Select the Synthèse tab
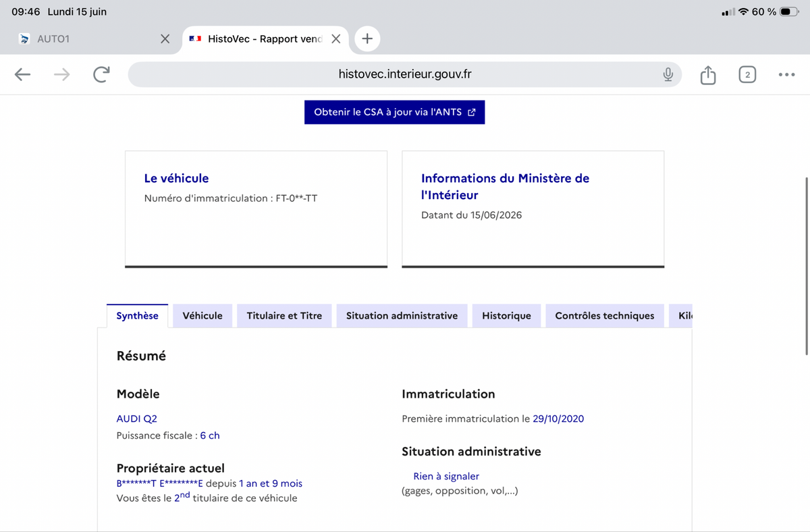 pos(138,316)
